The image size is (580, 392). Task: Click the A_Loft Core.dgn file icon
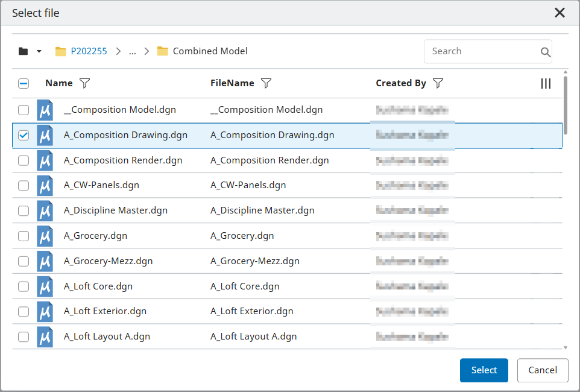click(x=45, y=286)
